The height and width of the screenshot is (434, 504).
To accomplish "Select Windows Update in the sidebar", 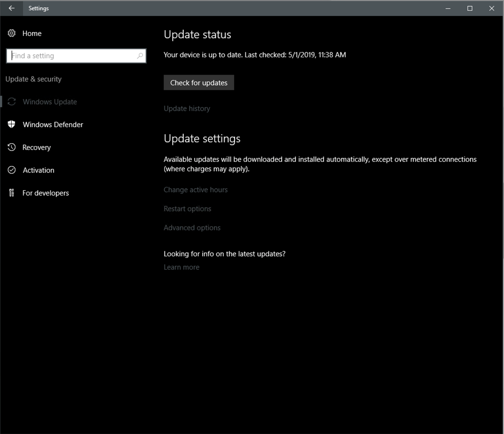I will tap(50, 102).
